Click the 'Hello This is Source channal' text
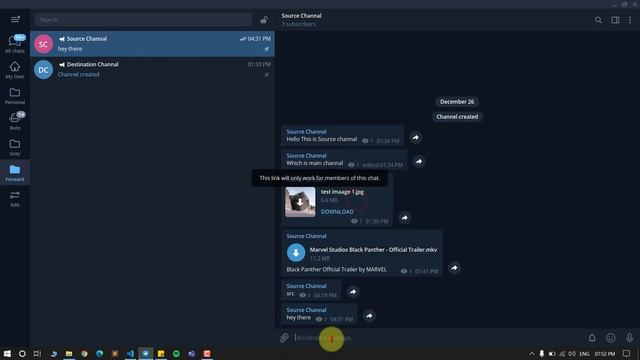 point(322,139)
